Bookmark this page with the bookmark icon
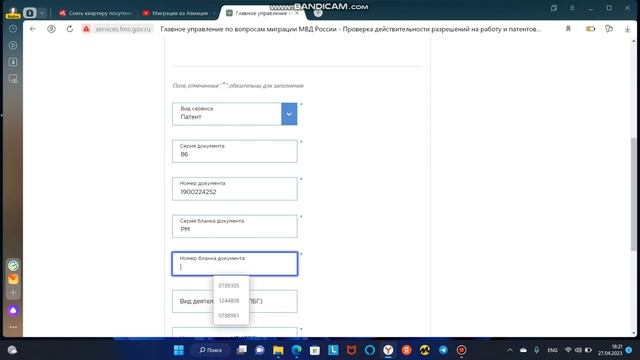Viewport: 640px width, 360px height. click(x=568, y=29)
